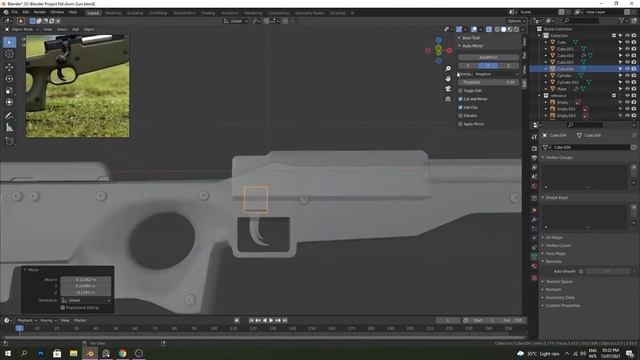Image resolution: width=640 pixels, height=360 pixels.
Task: Open the Object Mode dropdown
Action: click(x=22, y=29)
